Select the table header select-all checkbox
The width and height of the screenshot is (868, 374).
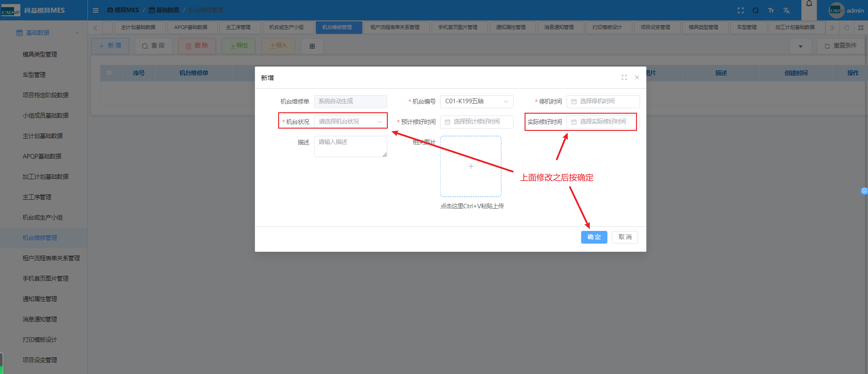tap(109, 73)
